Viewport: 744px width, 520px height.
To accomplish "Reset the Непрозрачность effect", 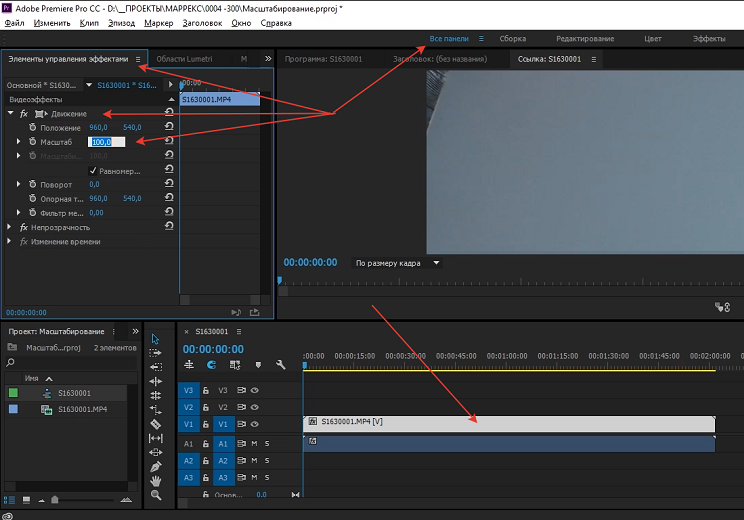I will click(x=169, y=226).
